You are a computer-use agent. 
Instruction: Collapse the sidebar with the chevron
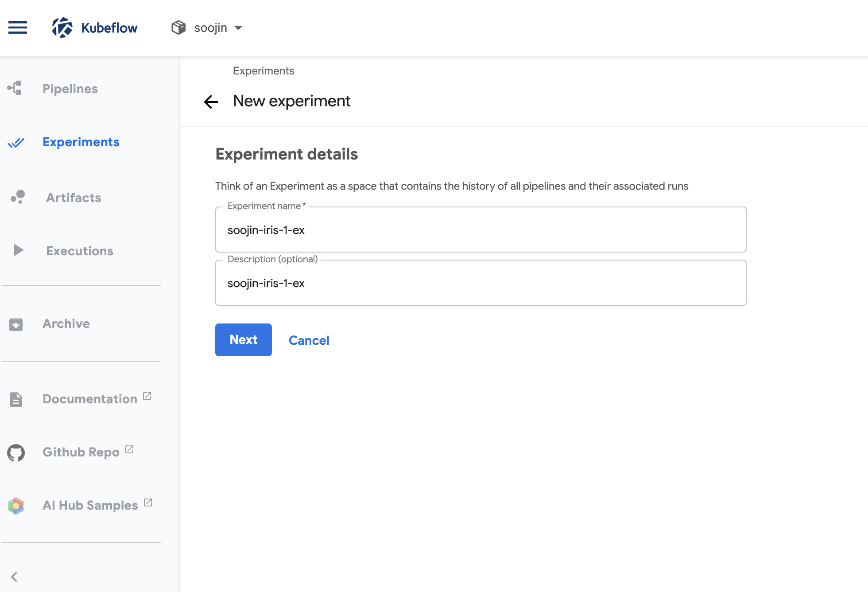pos(14,576)
